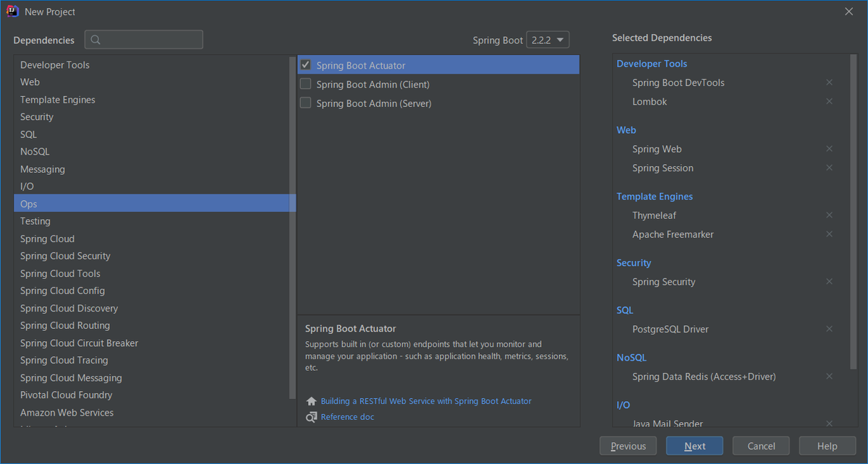Open Help for this dialog
Screen dimensions: 868x464
[x=827, y=446]
